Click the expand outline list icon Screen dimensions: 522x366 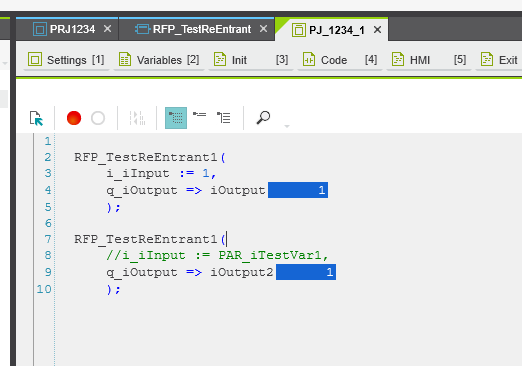click(224, 118)
